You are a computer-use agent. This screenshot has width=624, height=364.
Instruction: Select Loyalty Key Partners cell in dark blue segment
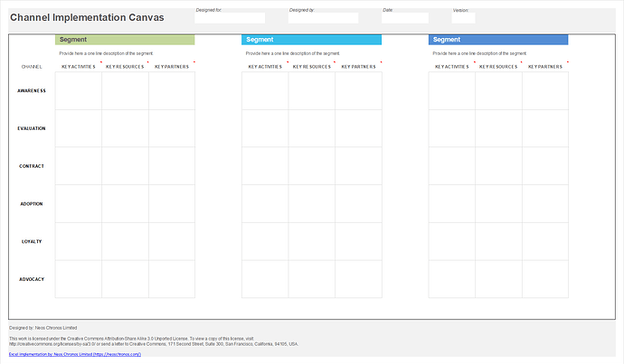(545, 241)
